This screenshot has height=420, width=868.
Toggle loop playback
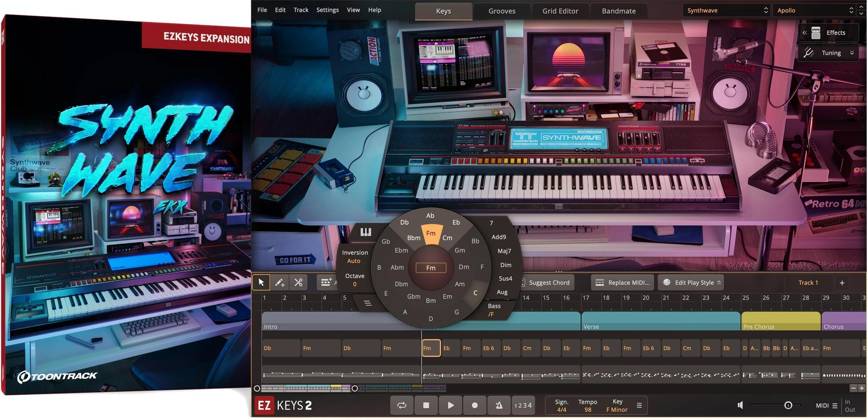(x=402, y=406)
